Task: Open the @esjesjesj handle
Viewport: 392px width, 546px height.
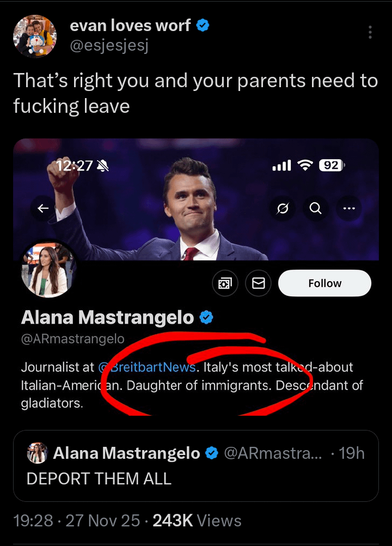Action: [x=109, y=46]
